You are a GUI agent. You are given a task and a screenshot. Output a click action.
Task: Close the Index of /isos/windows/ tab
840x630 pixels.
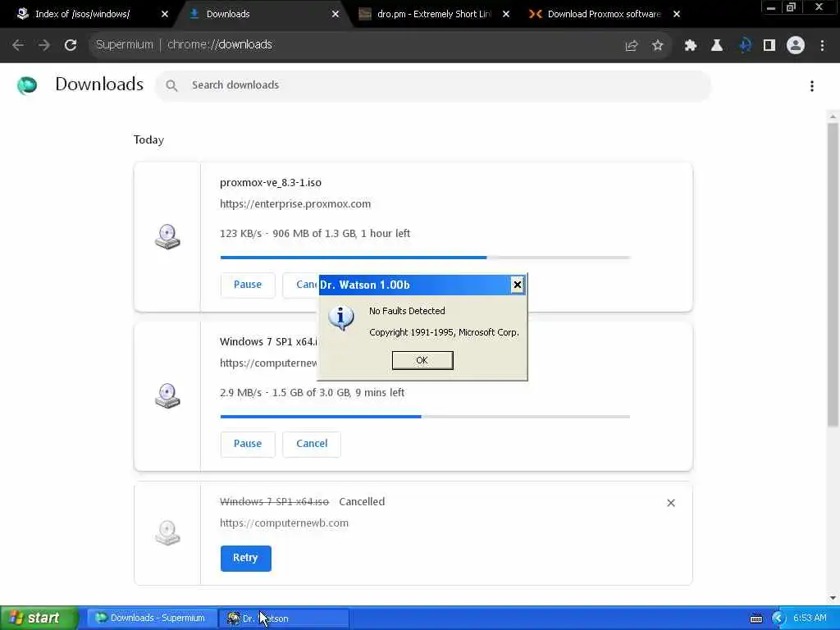164,14
